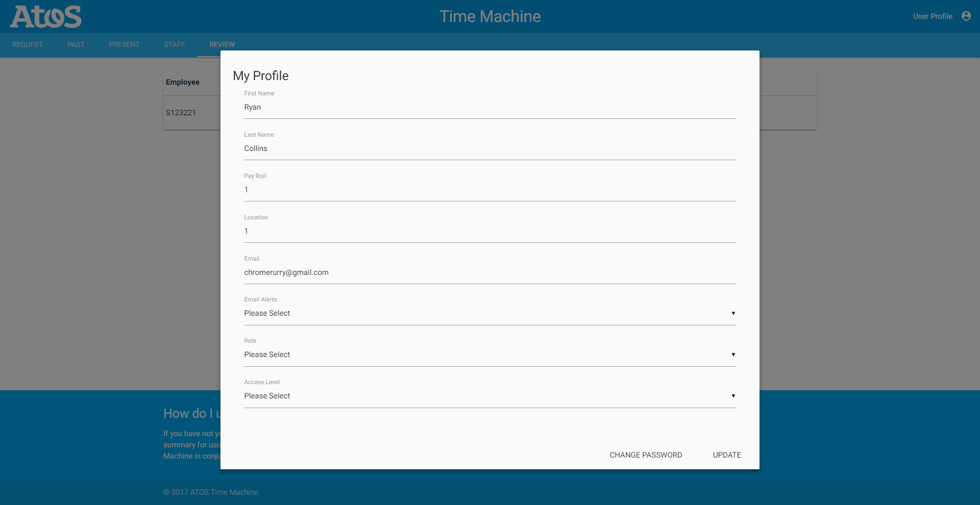The image size is (980, 505).
Task: Expand the Access Level dropdown arrow
Action: coord(733,396)
